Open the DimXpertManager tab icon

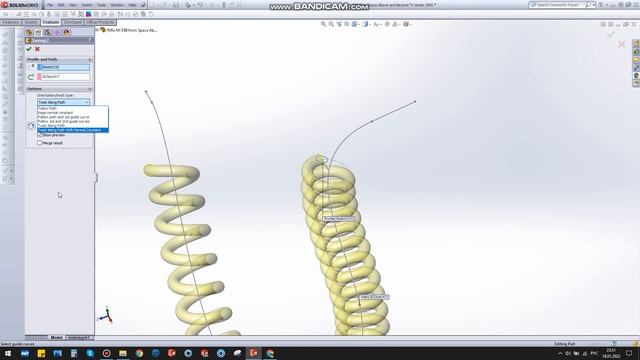(57, 32)
